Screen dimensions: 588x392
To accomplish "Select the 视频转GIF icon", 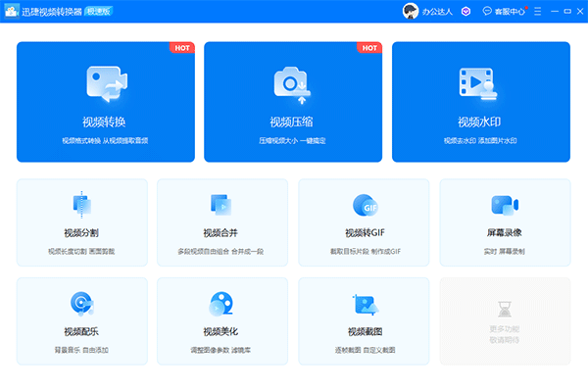I will click(x=366, y=205).
